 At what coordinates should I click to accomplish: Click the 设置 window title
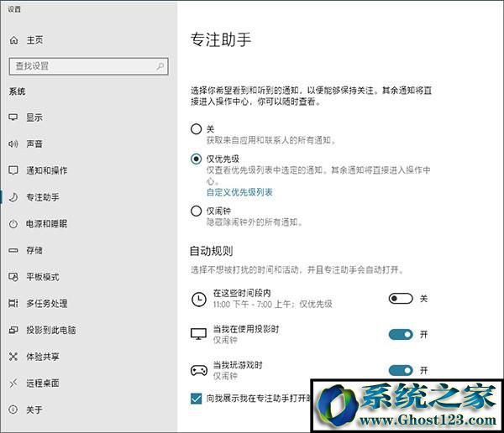pos(14,9)
